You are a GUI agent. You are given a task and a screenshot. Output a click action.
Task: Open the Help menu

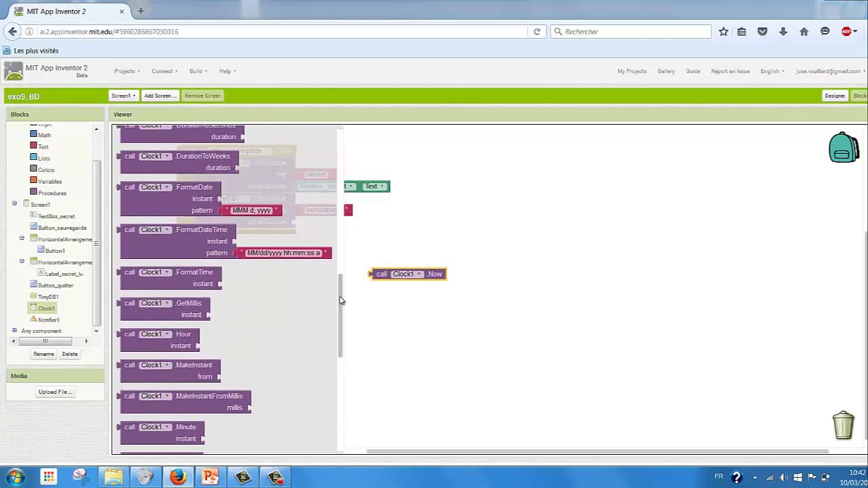[x=226, y=71]
